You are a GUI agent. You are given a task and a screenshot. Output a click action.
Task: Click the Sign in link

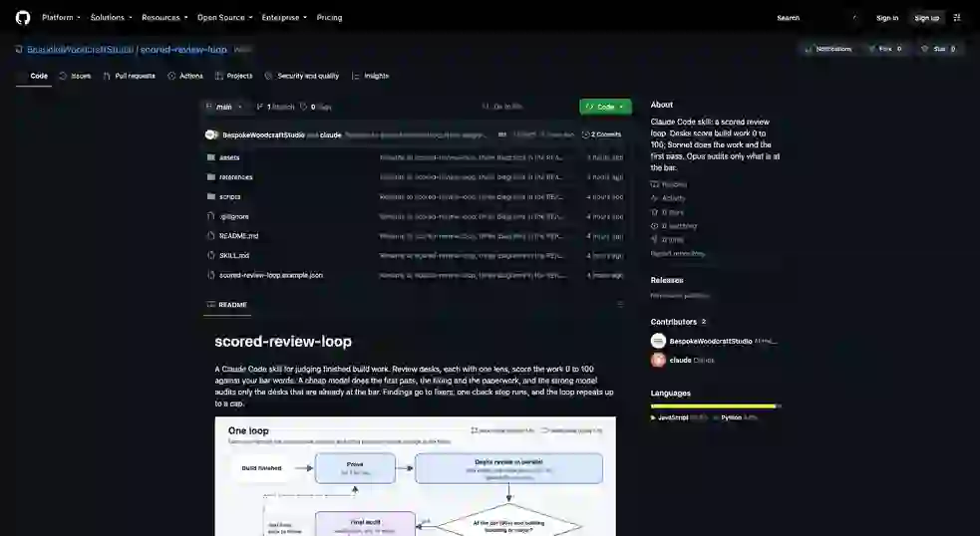point(887,18)
